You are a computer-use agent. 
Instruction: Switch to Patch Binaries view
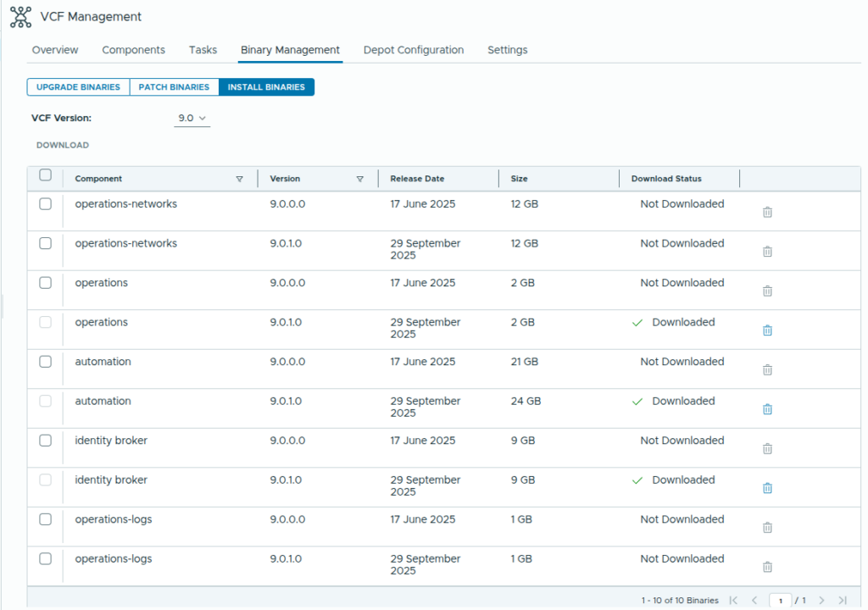[x=174, y=87]
